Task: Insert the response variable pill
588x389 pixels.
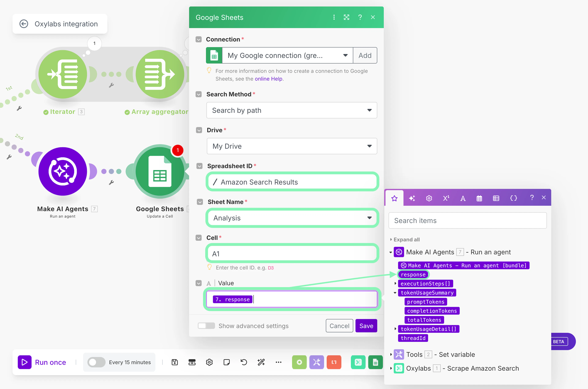Action: click(x=413, y=274)
